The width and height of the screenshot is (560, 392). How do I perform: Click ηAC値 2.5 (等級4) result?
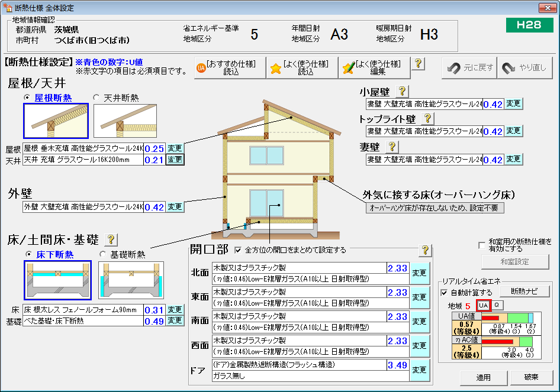point(466,351)
